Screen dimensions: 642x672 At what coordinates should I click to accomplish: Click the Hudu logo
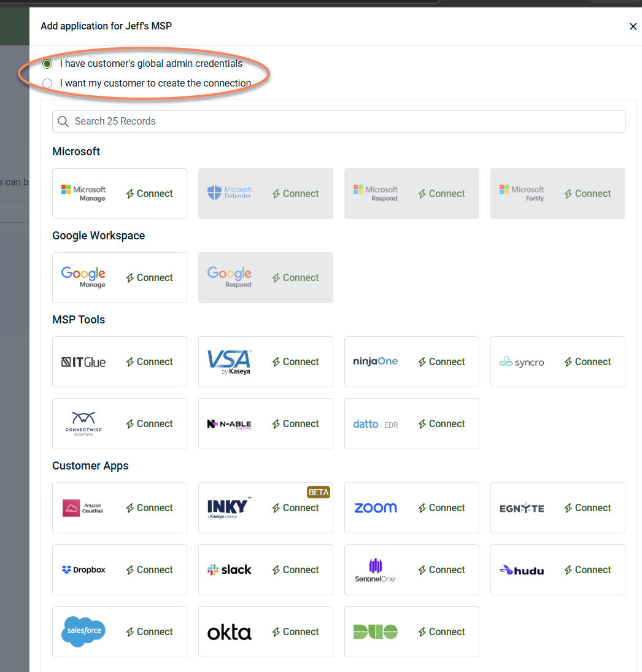click(x=522, y=570)
